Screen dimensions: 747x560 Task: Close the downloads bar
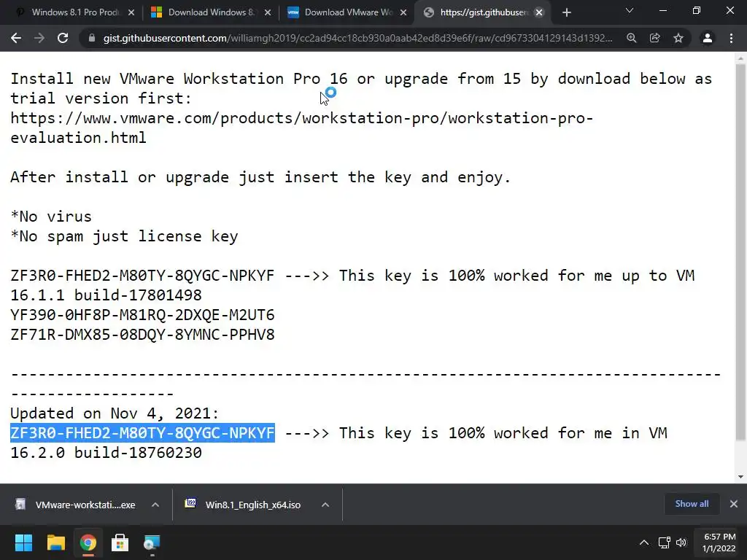coord(734,504)
